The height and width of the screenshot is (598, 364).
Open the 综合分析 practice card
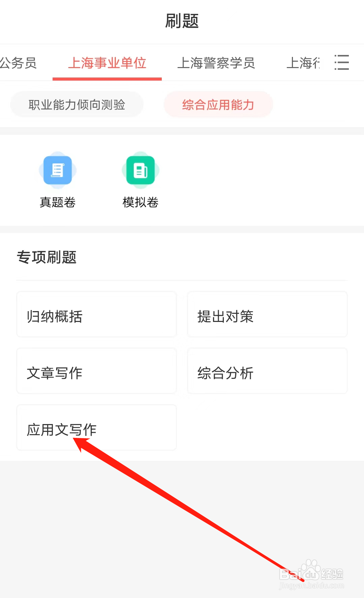tap(267, 371)
